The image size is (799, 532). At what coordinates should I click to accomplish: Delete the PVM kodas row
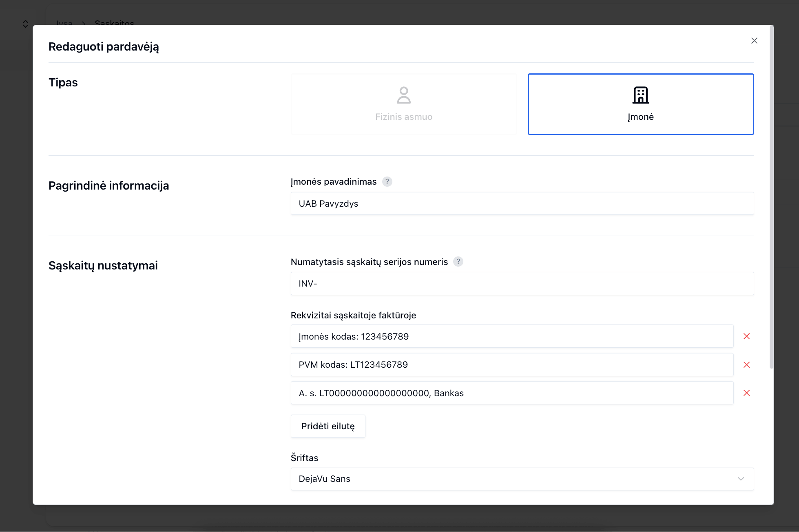tap(746, 365)
